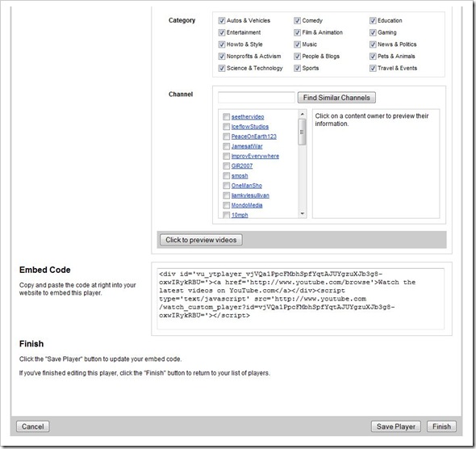Uncheck Nonprofits & Activism category
Screen dimensions: 476x449
click(x=222, y=57)
